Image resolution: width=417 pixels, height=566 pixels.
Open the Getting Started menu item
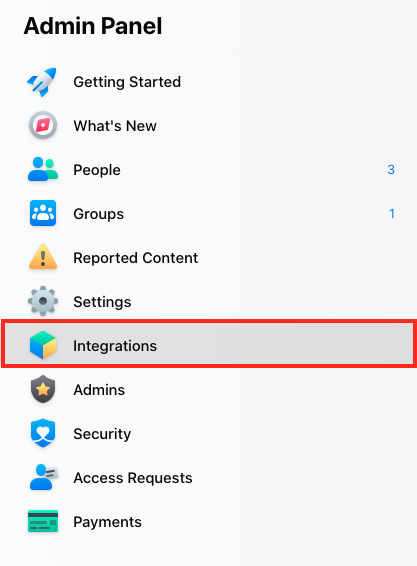(127, 82)
